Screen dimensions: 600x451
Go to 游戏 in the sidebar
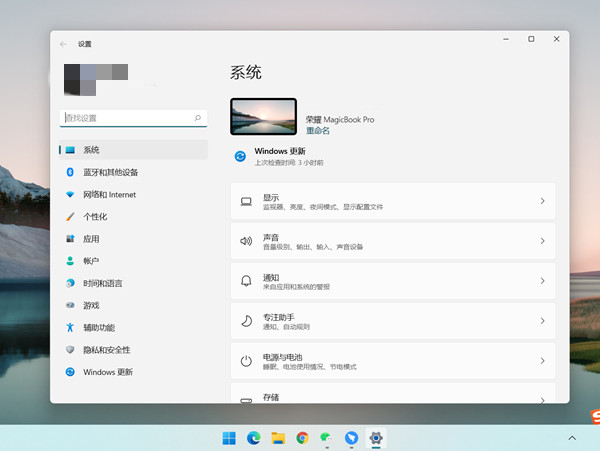[91, 305]
